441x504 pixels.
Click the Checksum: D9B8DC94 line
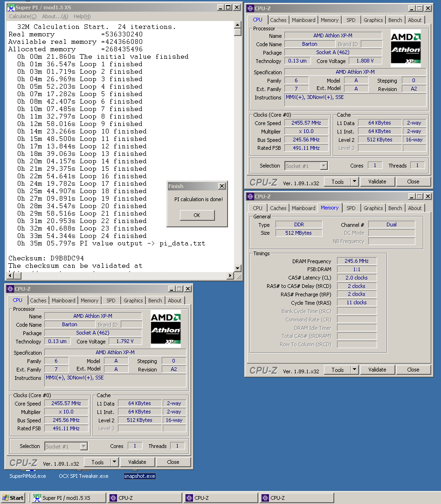46,258
